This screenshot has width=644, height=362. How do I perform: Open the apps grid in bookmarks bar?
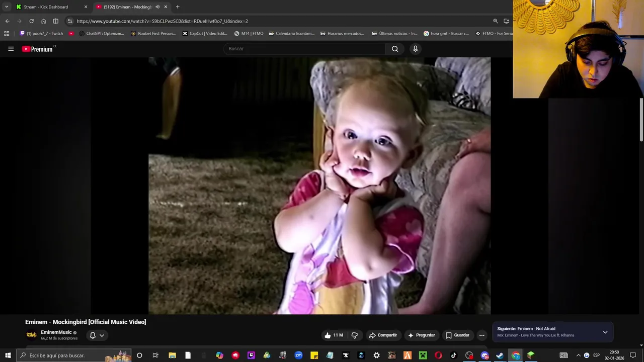pos(7,34)
